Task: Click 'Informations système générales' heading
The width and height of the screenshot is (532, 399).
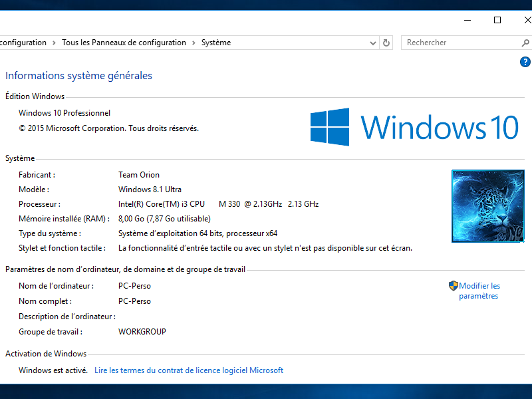Action: tap(78, 75)
